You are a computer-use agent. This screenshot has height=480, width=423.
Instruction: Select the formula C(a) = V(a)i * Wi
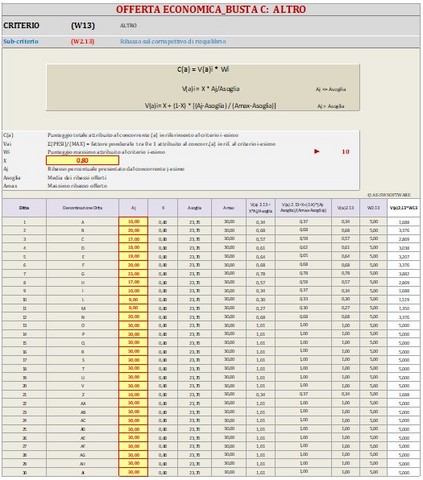point(203,70)
